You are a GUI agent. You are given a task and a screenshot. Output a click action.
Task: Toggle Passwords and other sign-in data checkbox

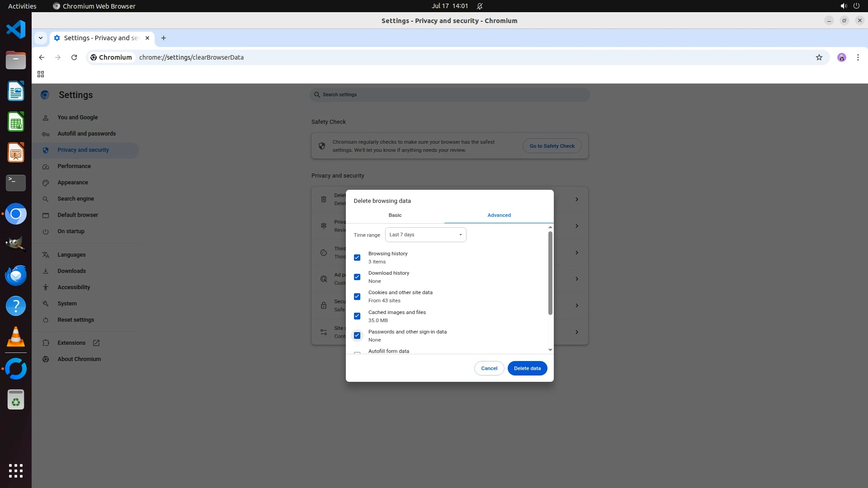click(x=357, y=335)
